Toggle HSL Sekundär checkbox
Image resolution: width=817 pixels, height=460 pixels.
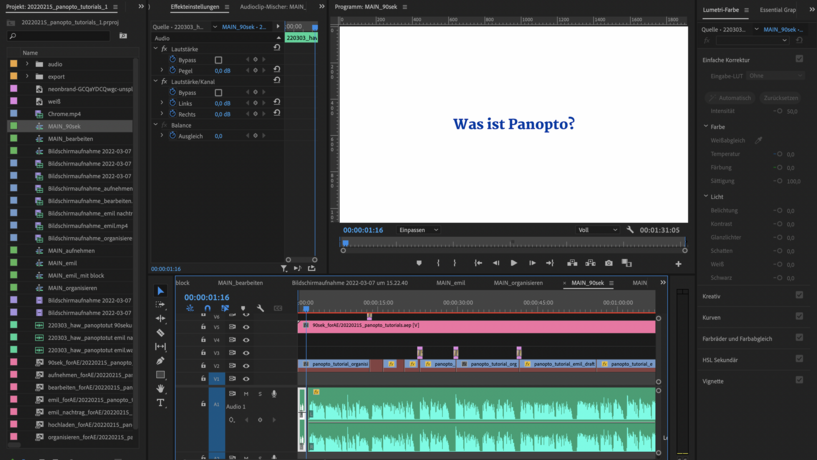[799, 358]
